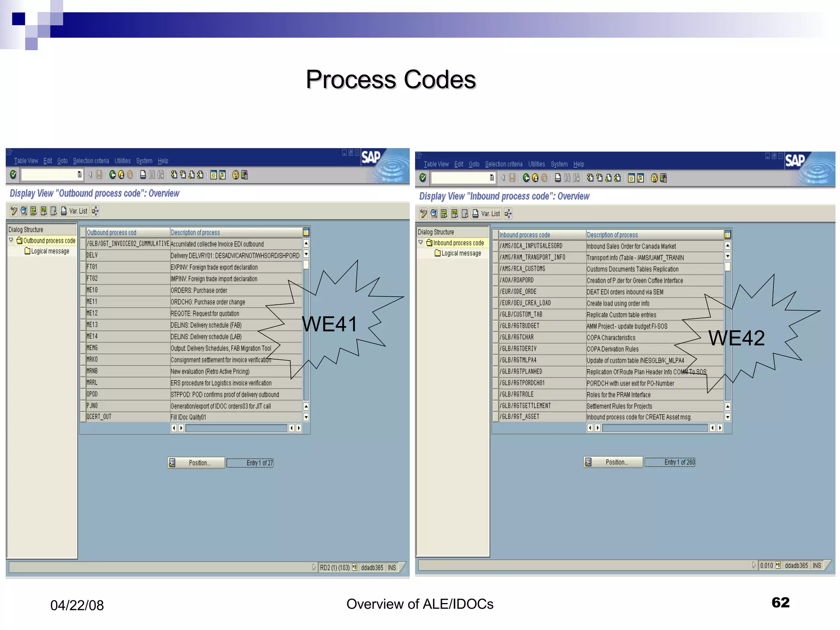The image size is (840, 630).
Task: Click Position button icon in Outbound window
Action: pos(172,463)
